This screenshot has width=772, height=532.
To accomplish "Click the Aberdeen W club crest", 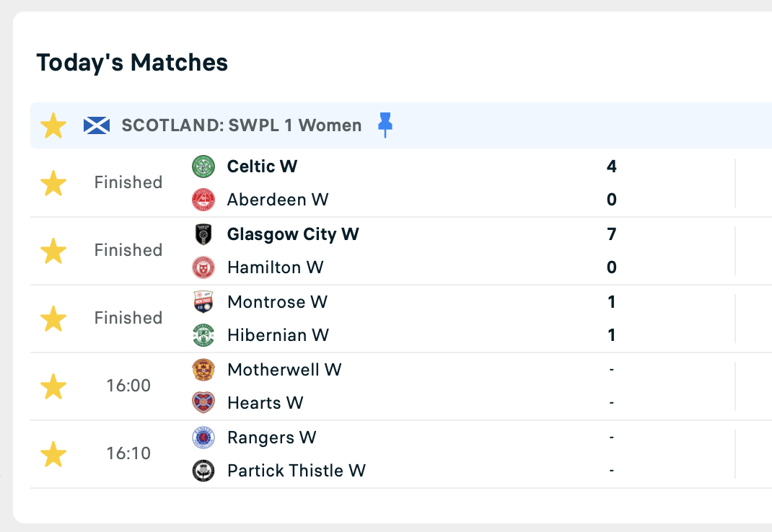I will coord(203,200).
